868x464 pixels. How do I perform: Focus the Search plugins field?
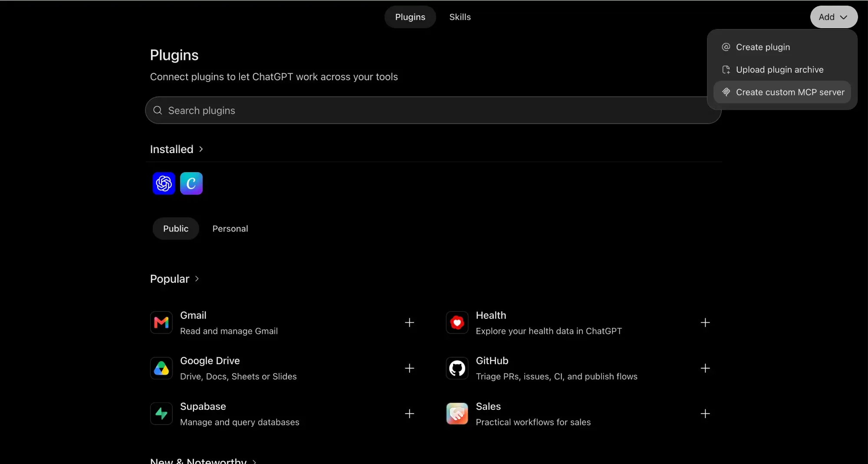pyautogui.click(x=433, y=110)
